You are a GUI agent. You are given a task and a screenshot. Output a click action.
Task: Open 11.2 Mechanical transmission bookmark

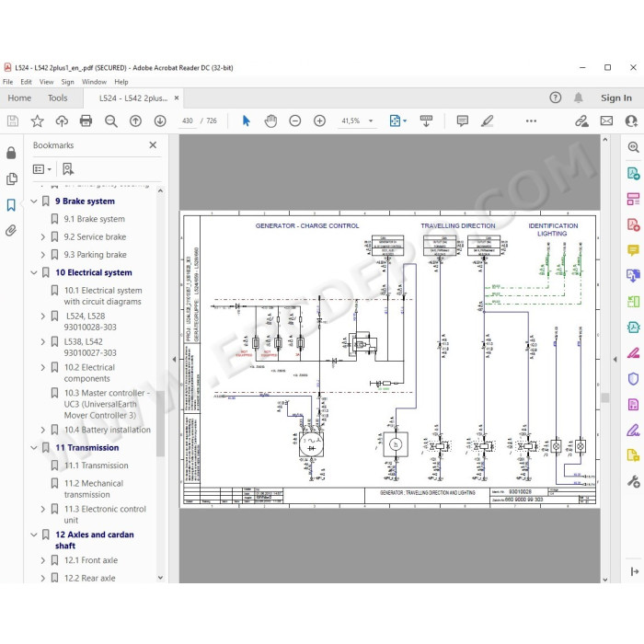click(x=94, y=489)
